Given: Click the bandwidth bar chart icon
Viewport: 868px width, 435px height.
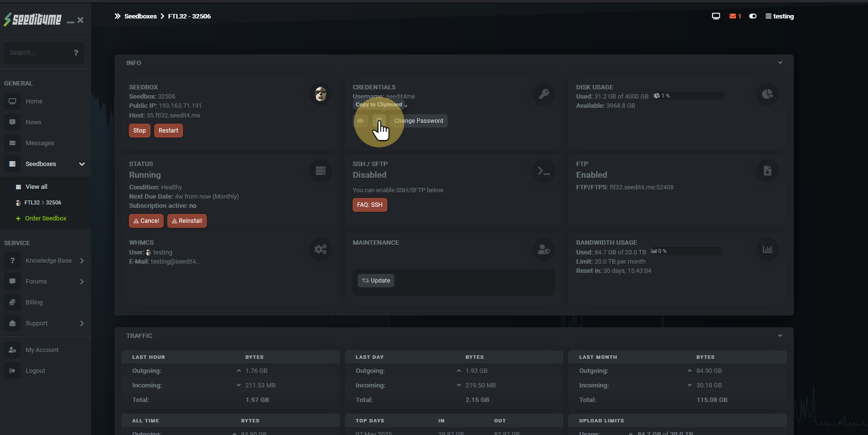Looking at the screenshot, I should coord(767,250).
